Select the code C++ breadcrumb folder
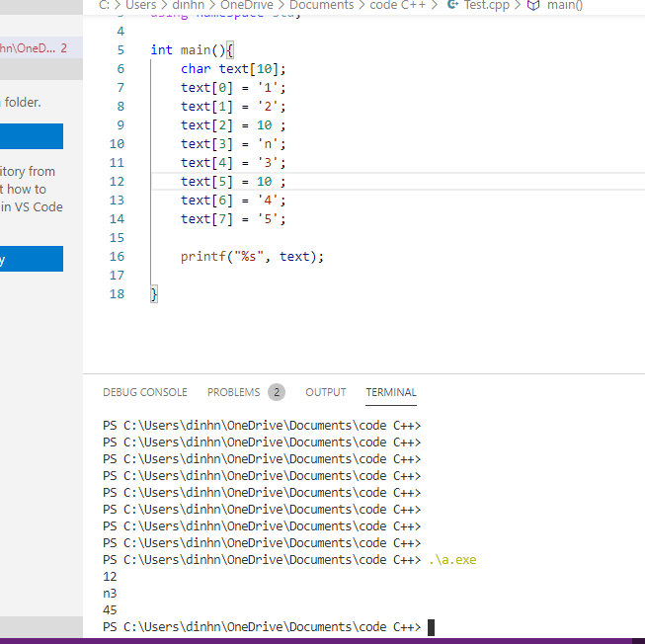Image resolution: width=645 pixels, height=644 pixels. click(398, 5)
